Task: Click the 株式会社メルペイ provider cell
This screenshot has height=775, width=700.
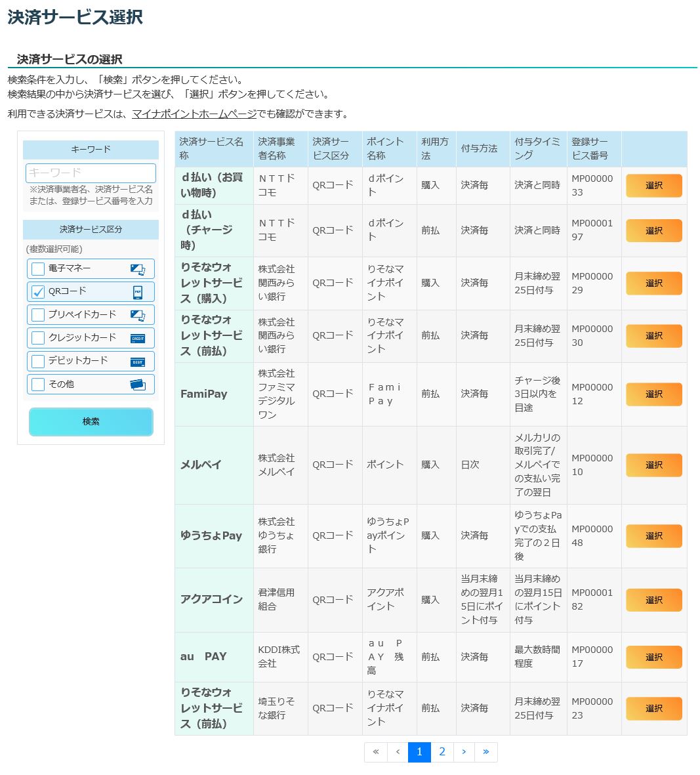Action: (281, 465)
